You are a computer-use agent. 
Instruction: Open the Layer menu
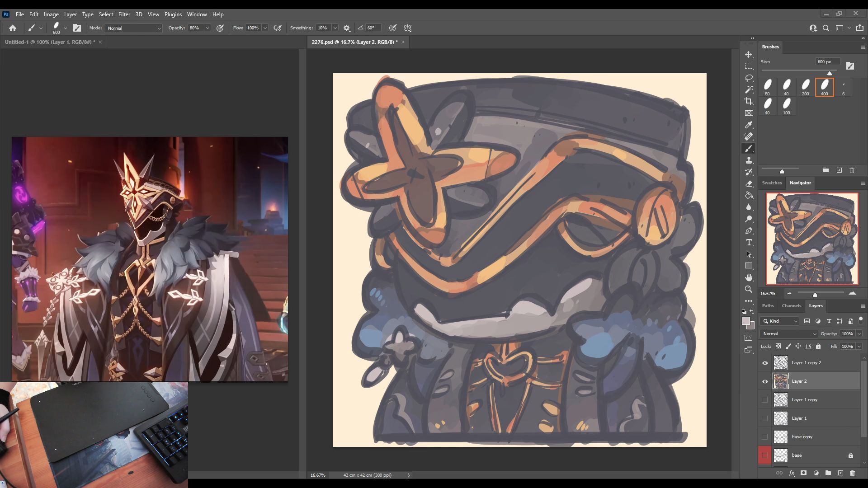(x=70, y=14)
